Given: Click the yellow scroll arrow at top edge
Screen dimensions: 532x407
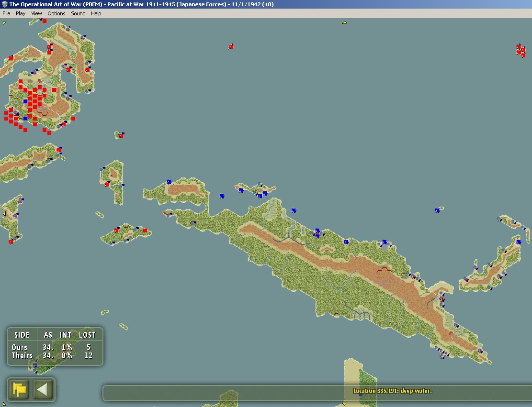Looking at the screenshot, I should (344, 22).
